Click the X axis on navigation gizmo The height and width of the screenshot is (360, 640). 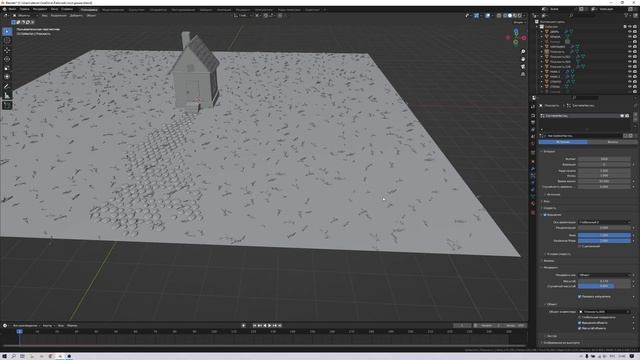tap(524, 38)
